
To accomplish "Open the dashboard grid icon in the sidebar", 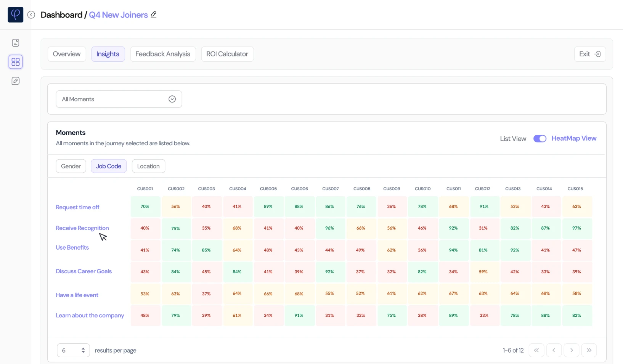I will (16, 62).
